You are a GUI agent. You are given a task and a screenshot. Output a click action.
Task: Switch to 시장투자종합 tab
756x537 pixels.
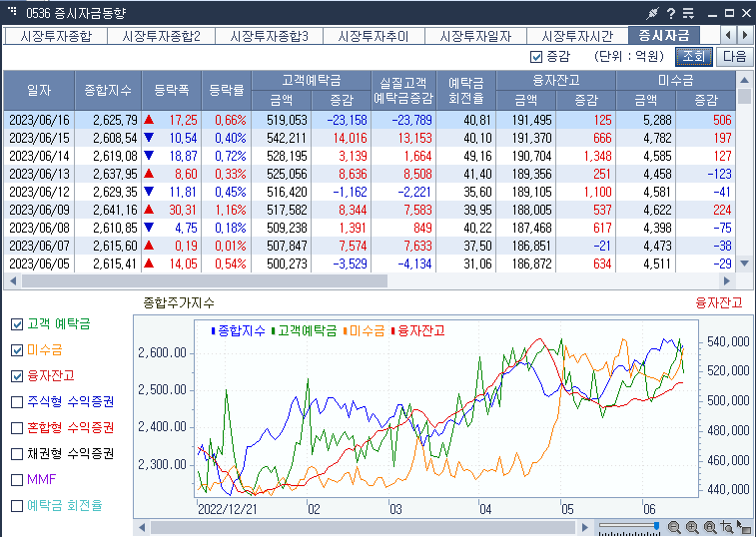coord(56,36)
